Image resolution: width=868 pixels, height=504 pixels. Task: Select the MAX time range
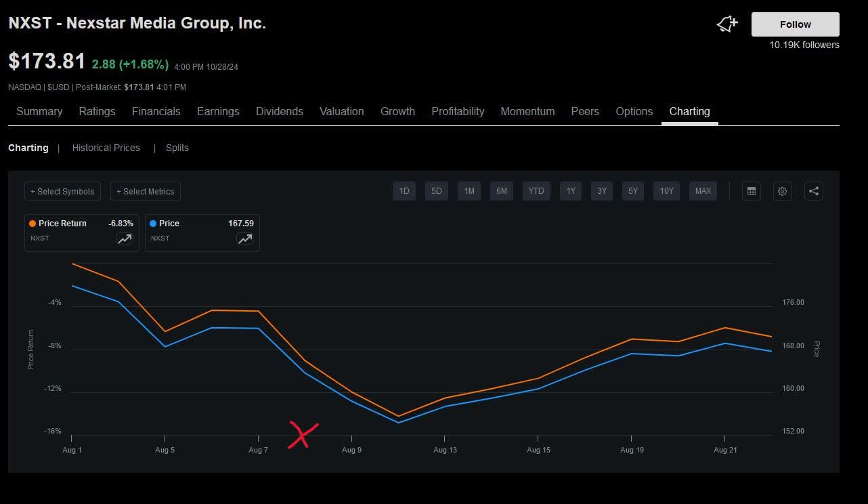(702, 191)
